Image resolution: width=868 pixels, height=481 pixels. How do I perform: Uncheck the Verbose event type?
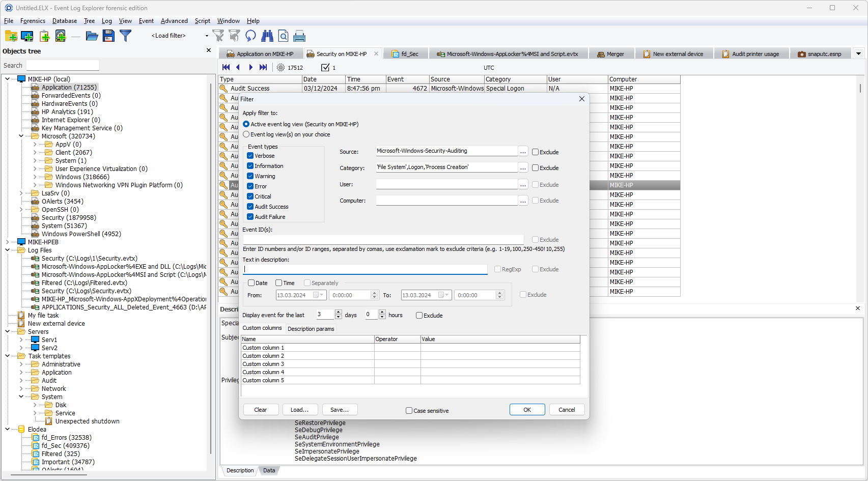[250, 156]
